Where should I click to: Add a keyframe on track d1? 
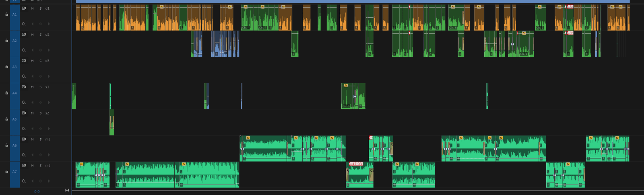coord(41,24)
